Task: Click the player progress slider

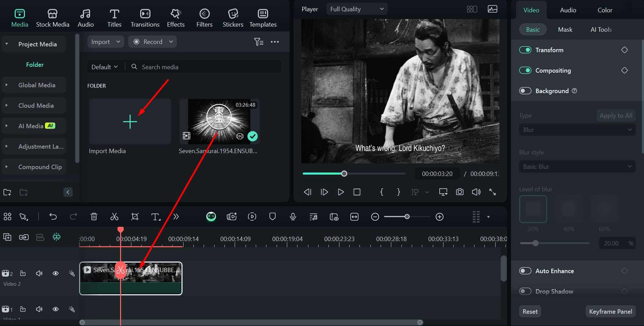Action: [354, 174]
